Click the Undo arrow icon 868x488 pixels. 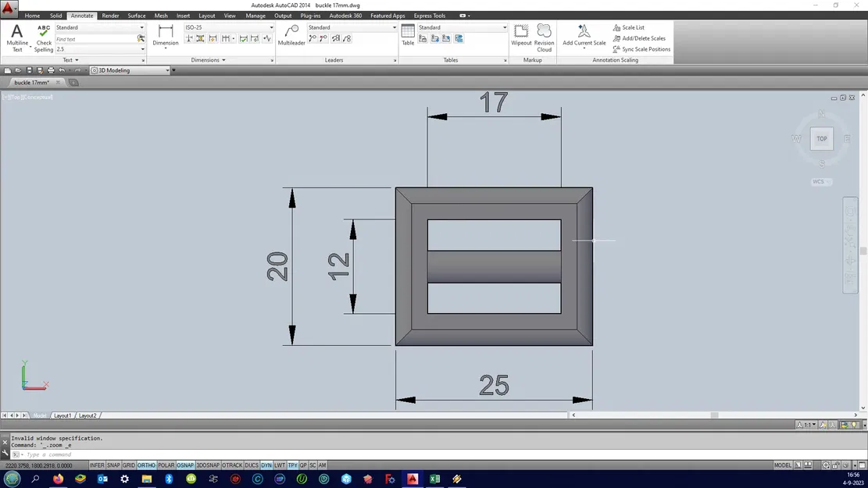click(x=62, y=70)
